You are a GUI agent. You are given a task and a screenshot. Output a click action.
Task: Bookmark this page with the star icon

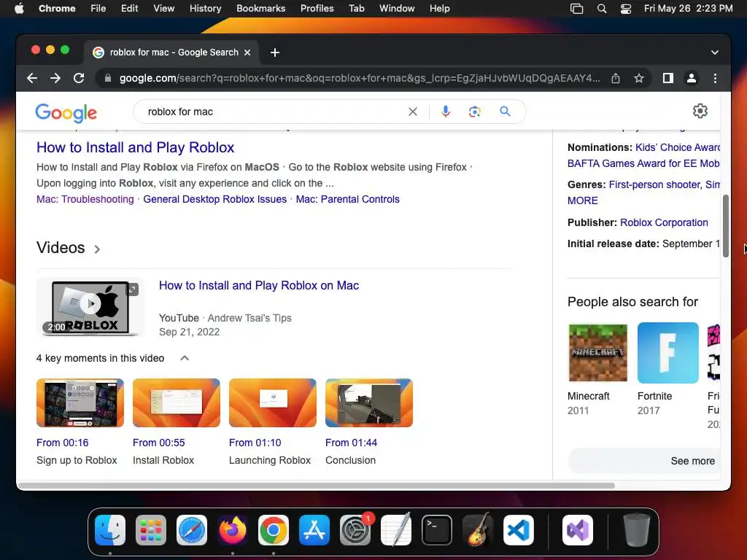[639, 78]
